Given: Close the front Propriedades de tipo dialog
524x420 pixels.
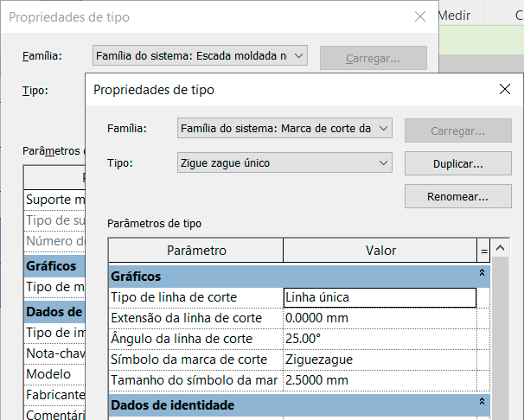Looking at the screenshot, I should click(505, 89).
